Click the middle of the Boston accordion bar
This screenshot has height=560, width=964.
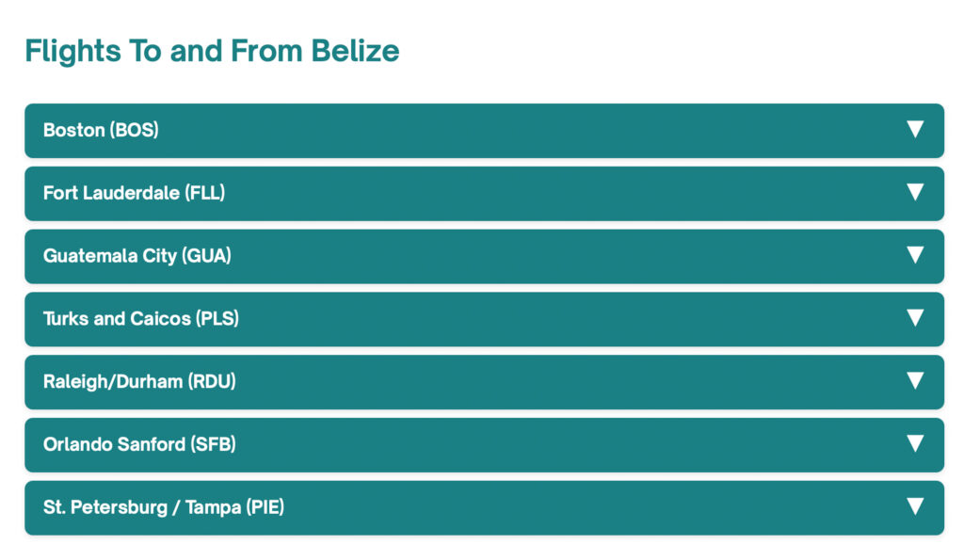pos(485,130)
